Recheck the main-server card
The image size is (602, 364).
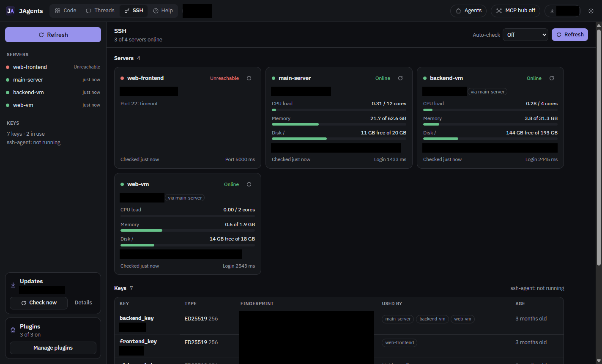400,78
